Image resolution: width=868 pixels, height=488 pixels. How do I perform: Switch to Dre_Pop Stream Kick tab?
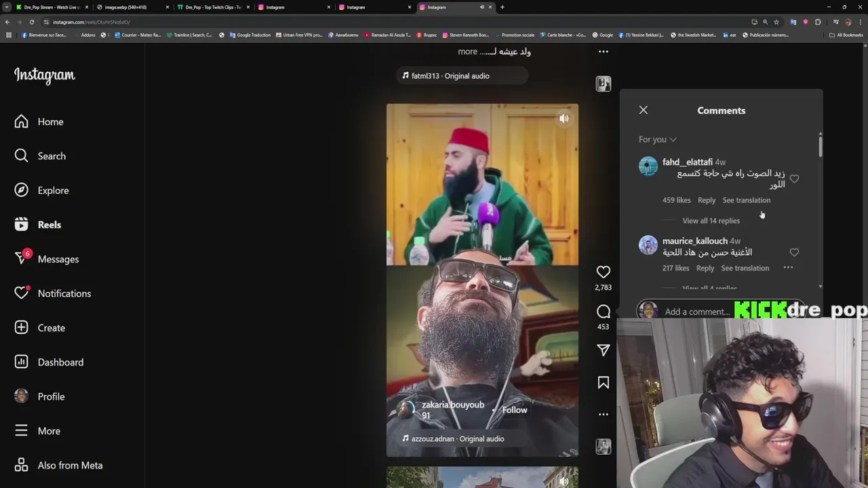click(x=52, y=7)
